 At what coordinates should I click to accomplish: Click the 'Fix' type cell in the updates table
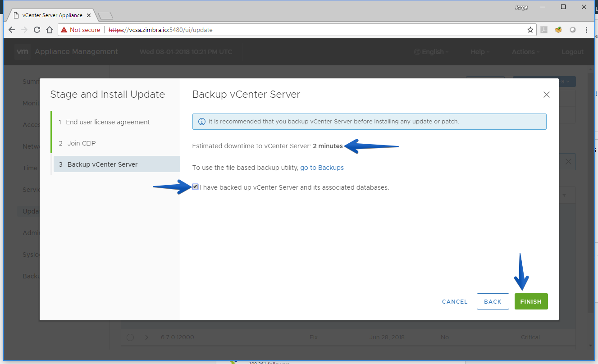[x=314, y=337]
